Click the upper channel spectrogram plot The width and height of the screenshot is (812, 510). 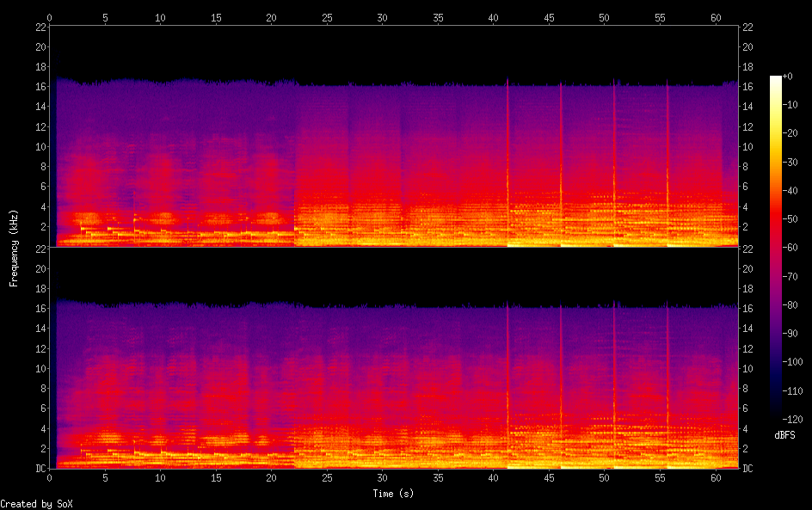(394, 136)
